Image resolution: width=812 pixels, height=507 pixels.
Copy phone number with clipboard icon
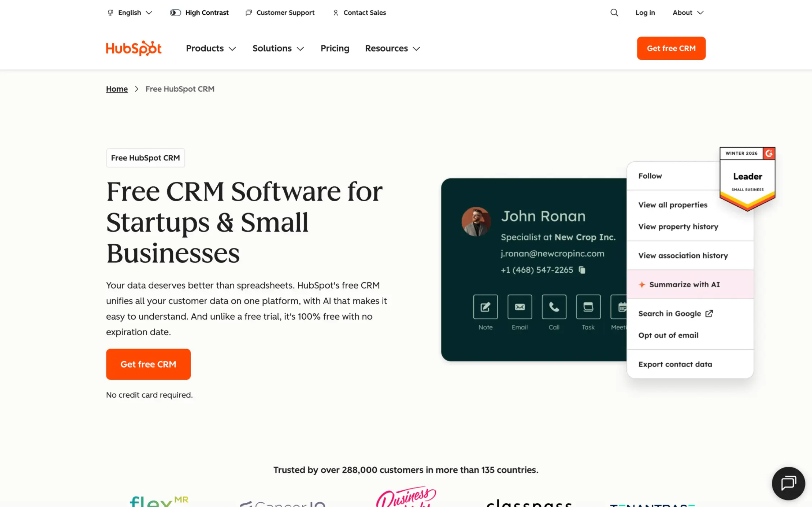[x=582, y=270]
